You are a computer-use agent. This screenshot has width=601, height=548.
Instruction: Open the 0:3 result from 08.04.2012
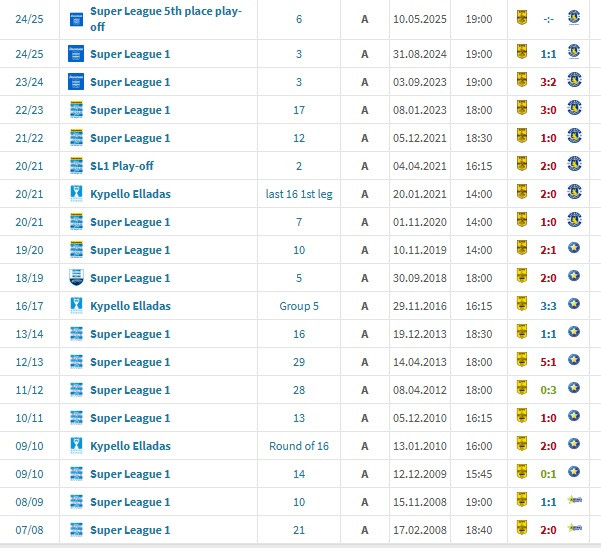coord(547,390)
